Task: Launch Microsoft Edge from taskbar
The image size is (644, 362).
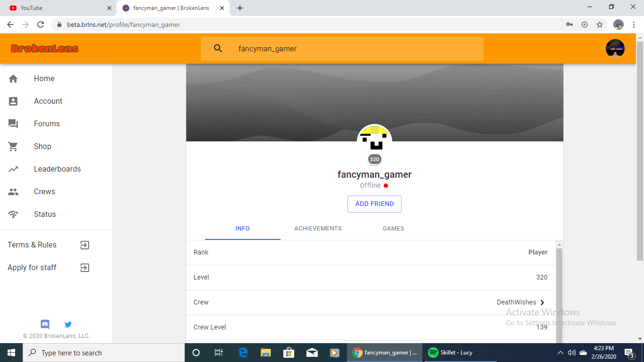Action: point(243,353)
